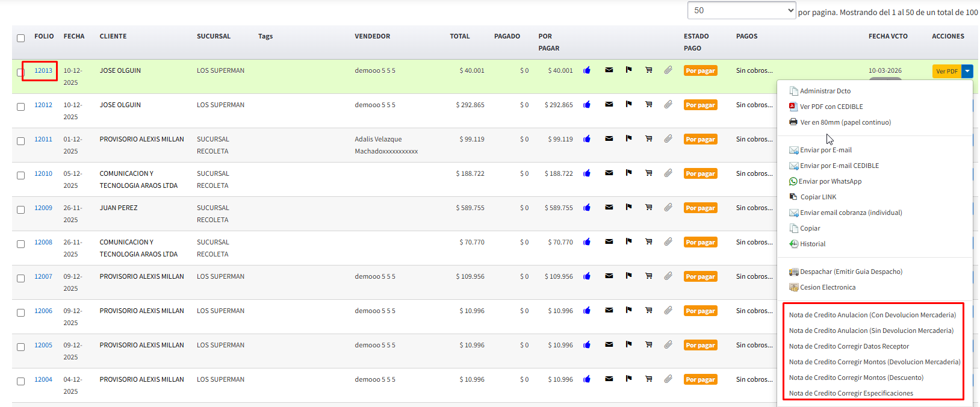Click Por pagar badge for folio 12006
The width and height of the screenshot is (980, 407).
point(700,311)
